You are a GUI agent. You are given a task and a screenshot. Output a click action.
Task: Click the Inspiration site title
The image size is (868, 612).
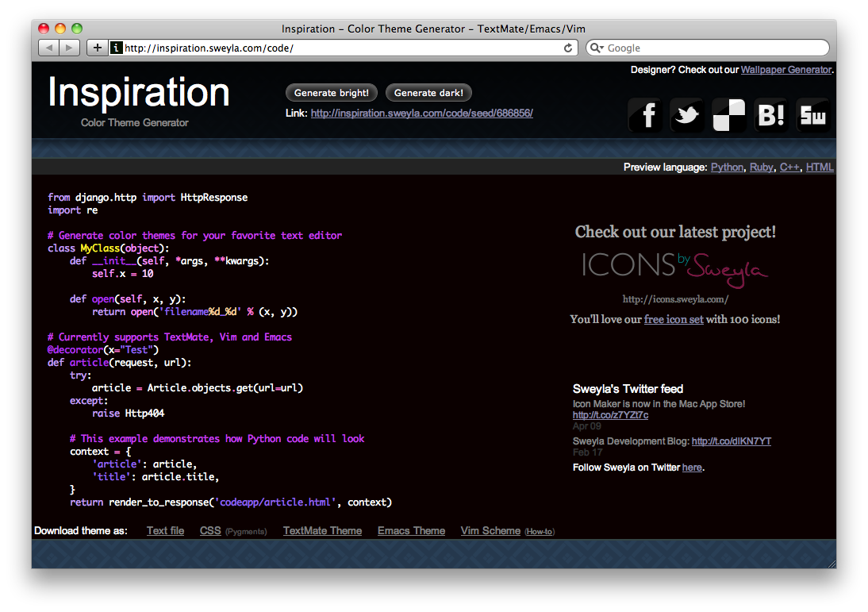pyautogui.click(x=138, y=93)
